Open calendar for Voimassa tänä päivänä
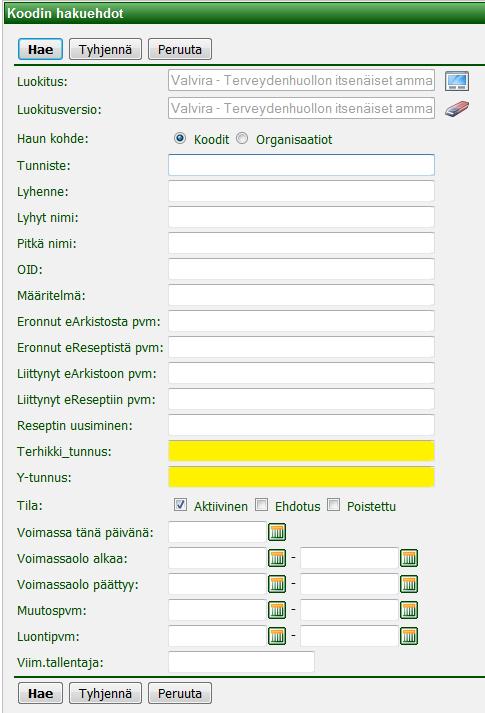 coord(277,532)
